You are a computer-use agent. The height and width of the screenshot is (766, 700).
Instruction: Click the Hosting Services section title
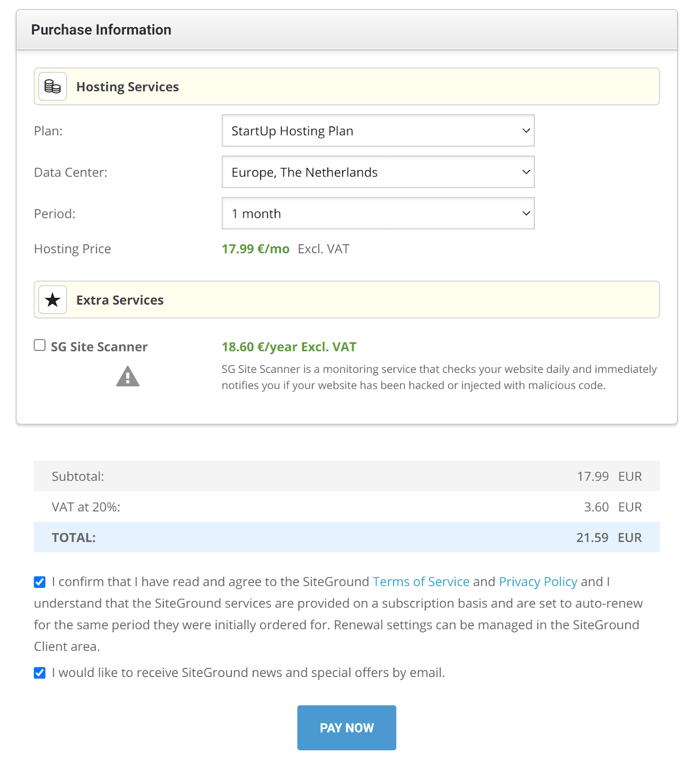(x=127, y=87)
